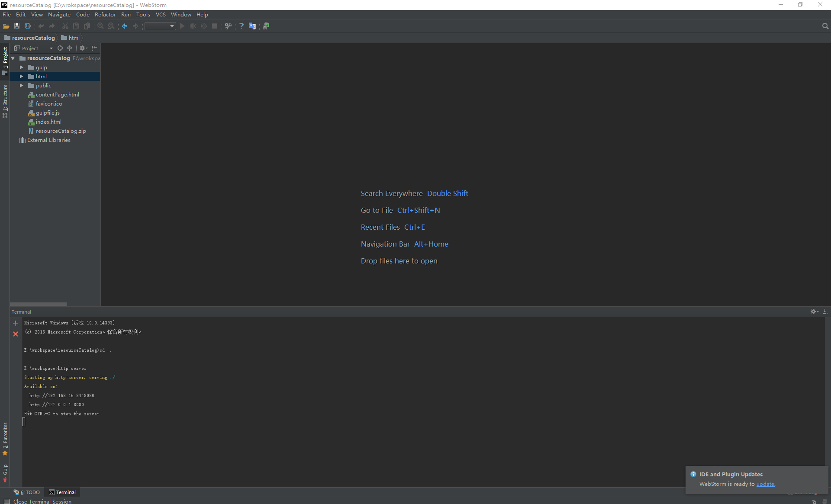Open the File menu
831x504 pixels.
[x=6, y=14]
